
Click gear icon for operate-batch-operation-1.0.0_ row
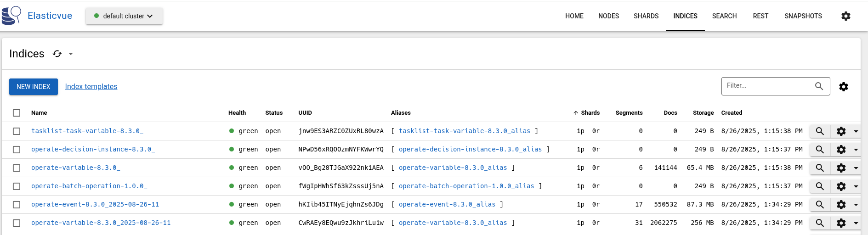[x=841, y=186]
